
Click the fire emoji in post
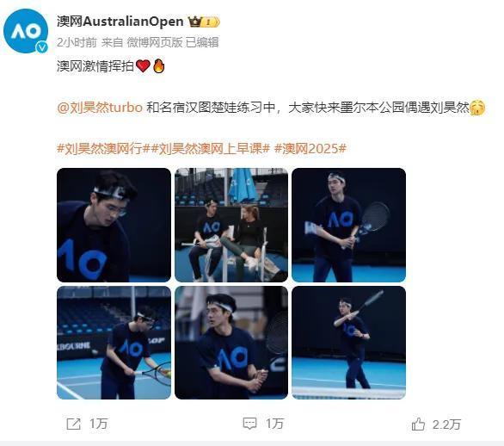click(159, 66)
